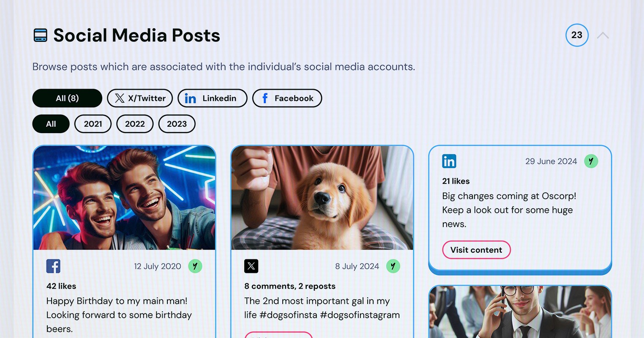Select the 2023 year filter
The image size is (644, 338).
tap(177, 124)
